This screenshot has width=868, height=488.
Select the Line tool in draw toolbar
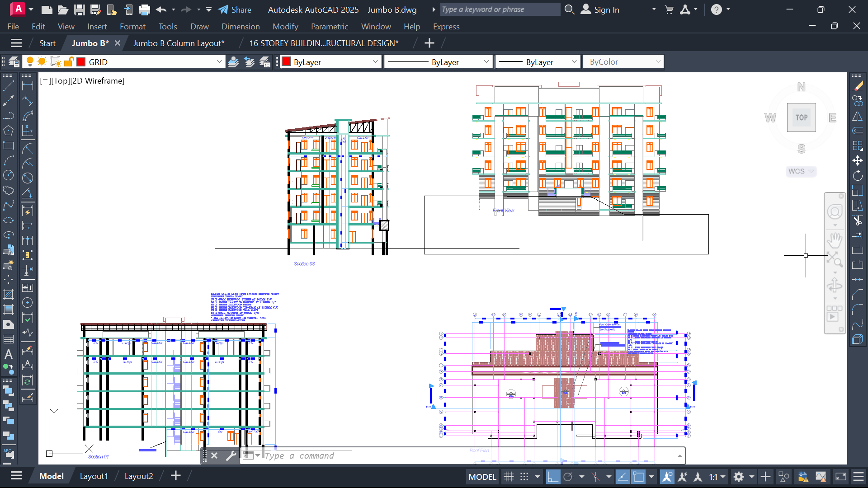[9, 86]
